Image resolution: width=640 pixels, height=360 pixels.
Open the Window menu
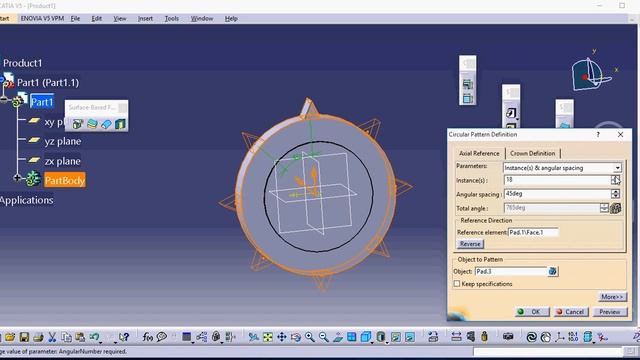[202, 19]
